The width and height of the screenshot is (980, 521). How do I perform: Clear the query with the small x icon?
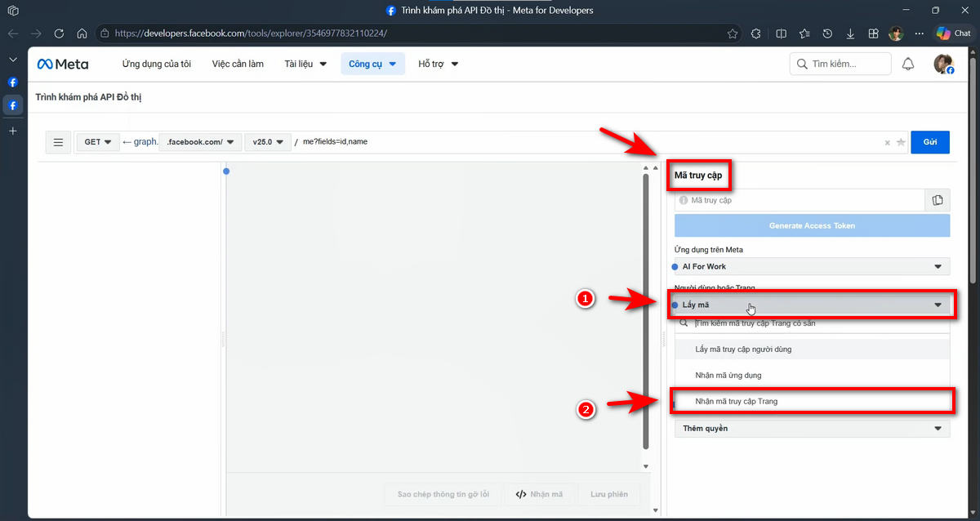(x=888, y=143)
